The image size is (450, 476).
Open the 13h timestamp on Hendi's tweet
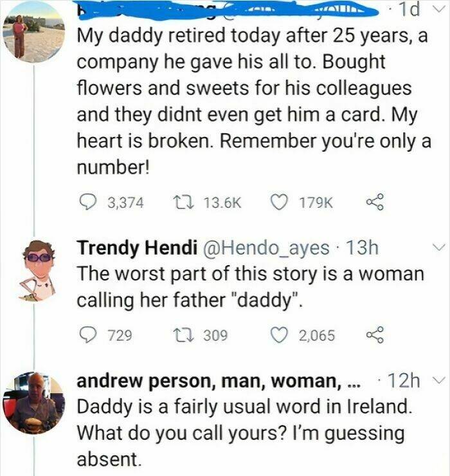point(362,248)
